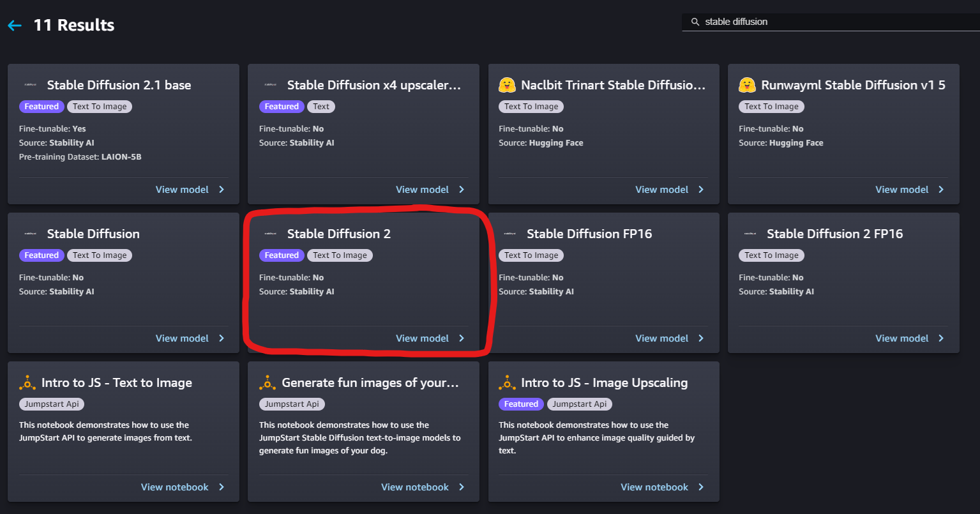
Task: Click Jumpstart Api tag on Intro to JS - Image Upscaling
Action: click(580, 404)
